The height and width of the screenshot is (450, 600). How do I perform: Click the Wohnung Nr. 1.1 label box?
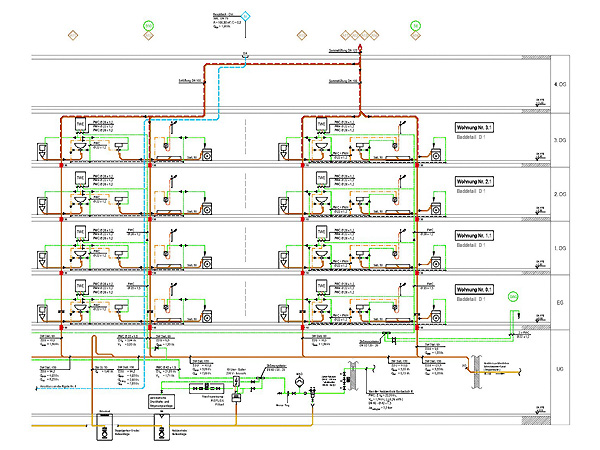click(x=474, y=235)
